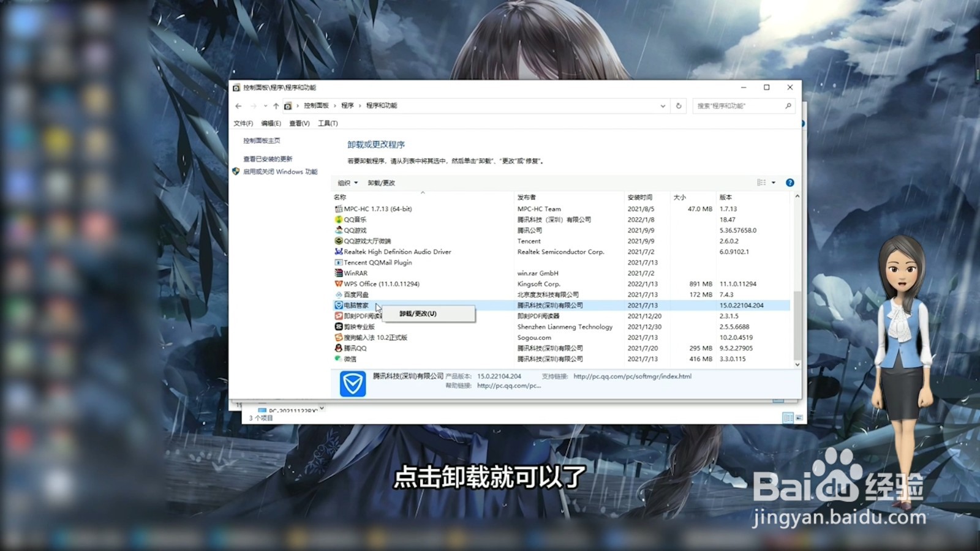The height and width of the screenshot is (551, 980).
Task: Click the large 电脑管家 logo in details pane
Action: pos(353,384)
